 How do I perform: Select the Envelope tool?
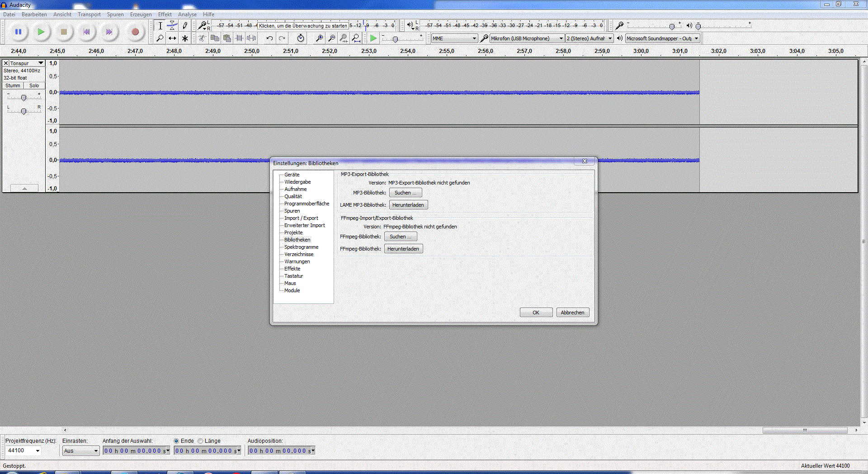coord(172,26)
